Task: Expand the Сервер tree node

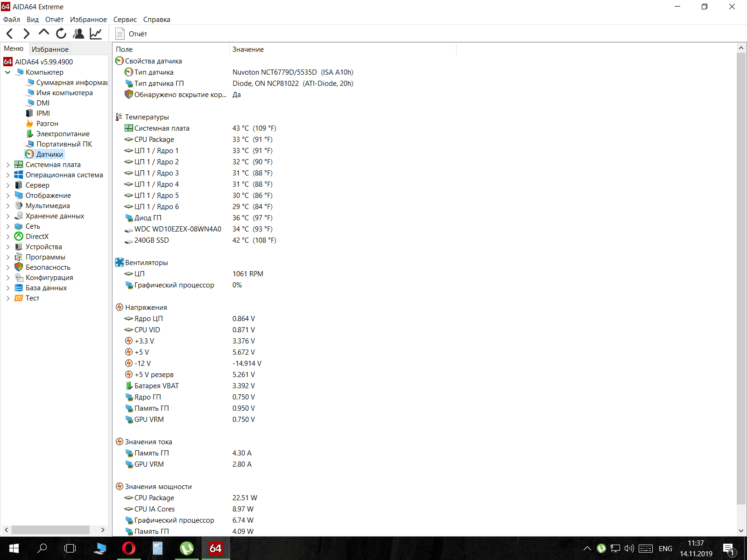Action: click(x=8, y=185)
